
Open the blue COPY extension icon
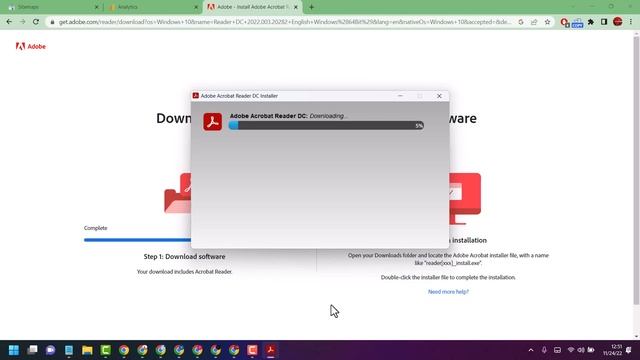(x=577, y=22)
